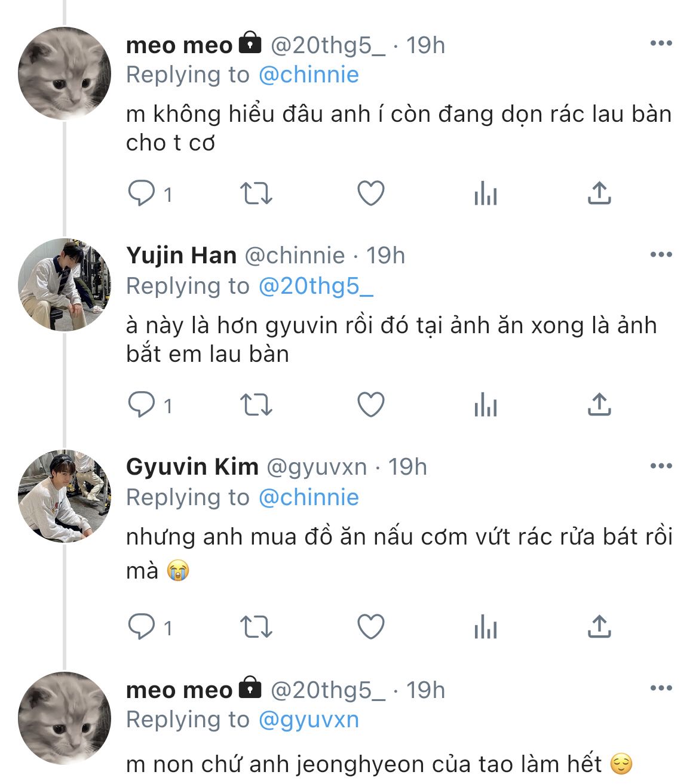Retweet Yujin Han's tweet
This screenshot has width=699, height=784.
click(x=256, y=405)
